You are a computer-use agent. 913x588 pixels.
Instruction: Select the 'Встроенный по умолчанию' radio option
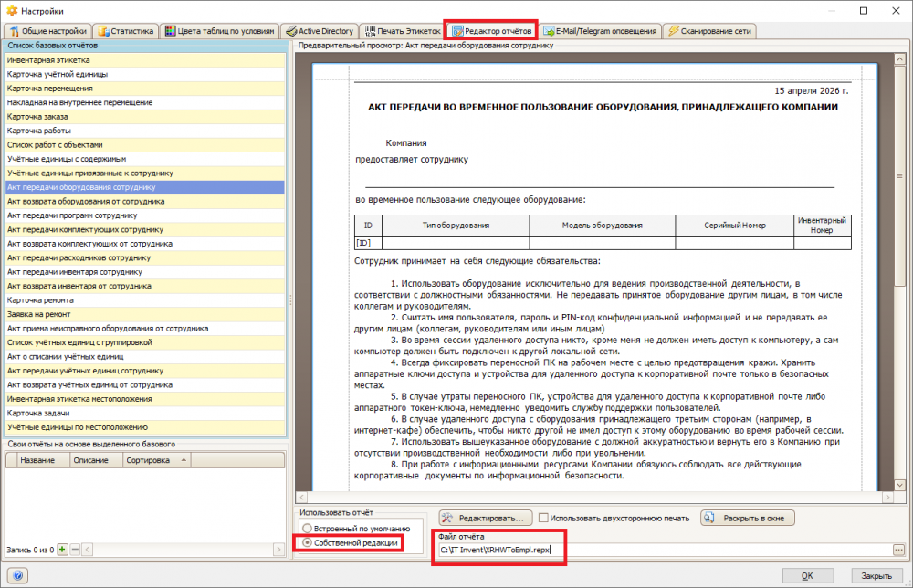coord(307,529)
